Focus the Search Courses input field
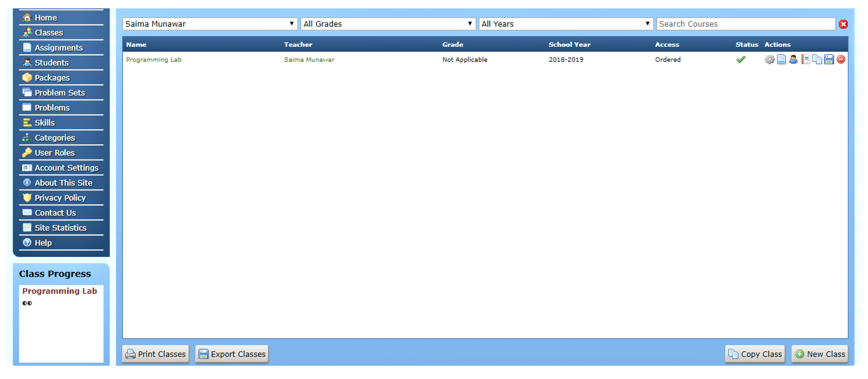Image resolution: width=868 pixels, height=379 pixels. coord(745,24)
